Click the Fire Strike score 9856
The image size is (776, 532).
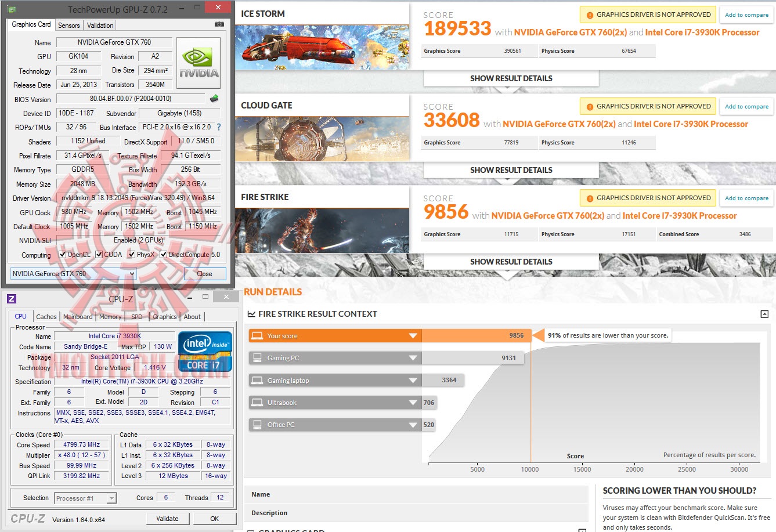(x=446, y=212)
